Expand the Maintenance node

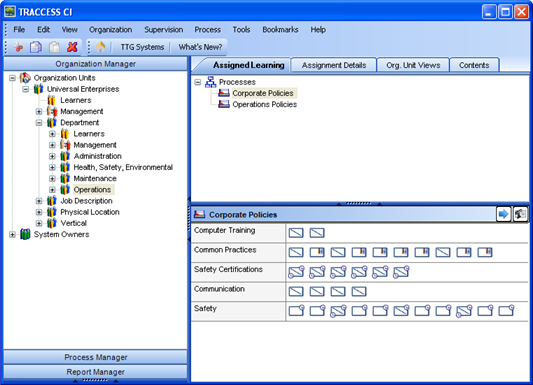[52, 179]
